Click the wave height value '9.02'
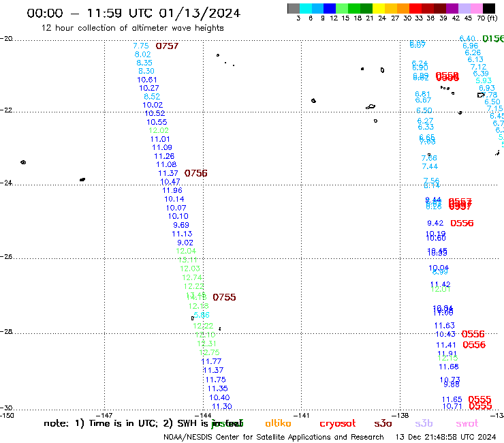The width and height of the screenshot is (504, 443). 185,243
